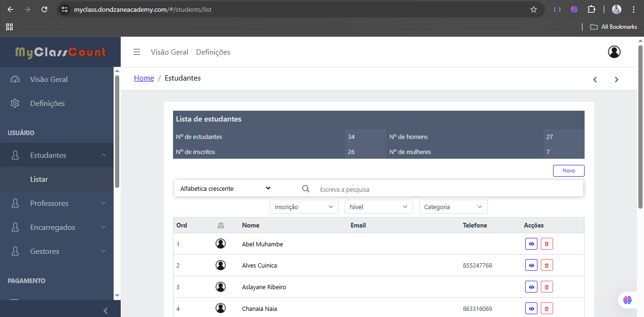Click the Novo button
Viewport: 644px width, 317px height.
click(568, 171)
